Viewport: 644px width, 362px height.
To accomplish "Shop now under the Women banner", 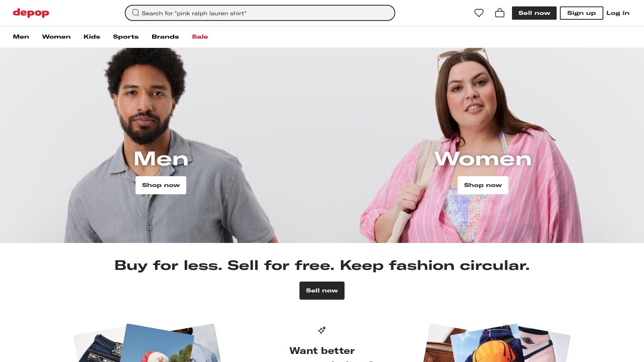I will [483, 185].
